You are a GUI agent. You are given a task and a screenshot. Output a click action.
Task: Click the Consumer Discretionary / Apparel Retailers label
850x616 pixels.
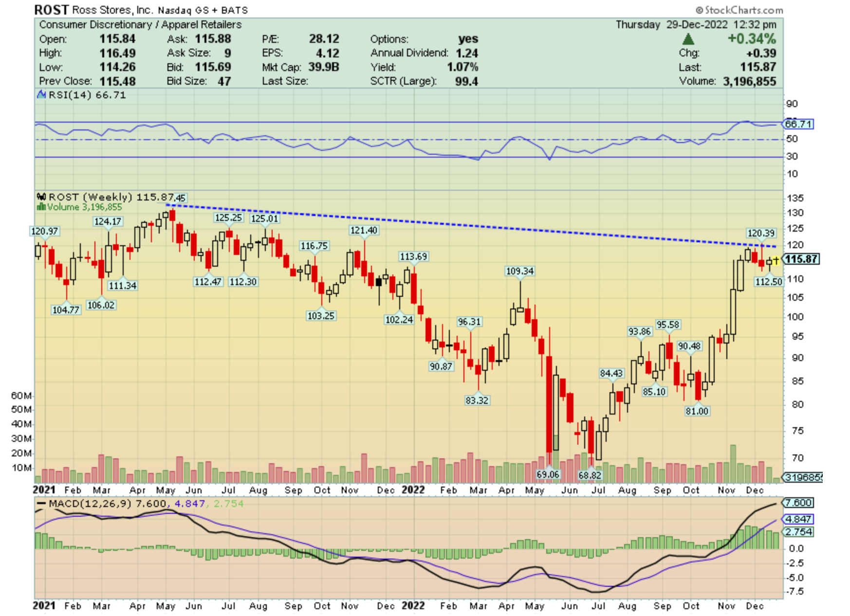tap(140, 24)
